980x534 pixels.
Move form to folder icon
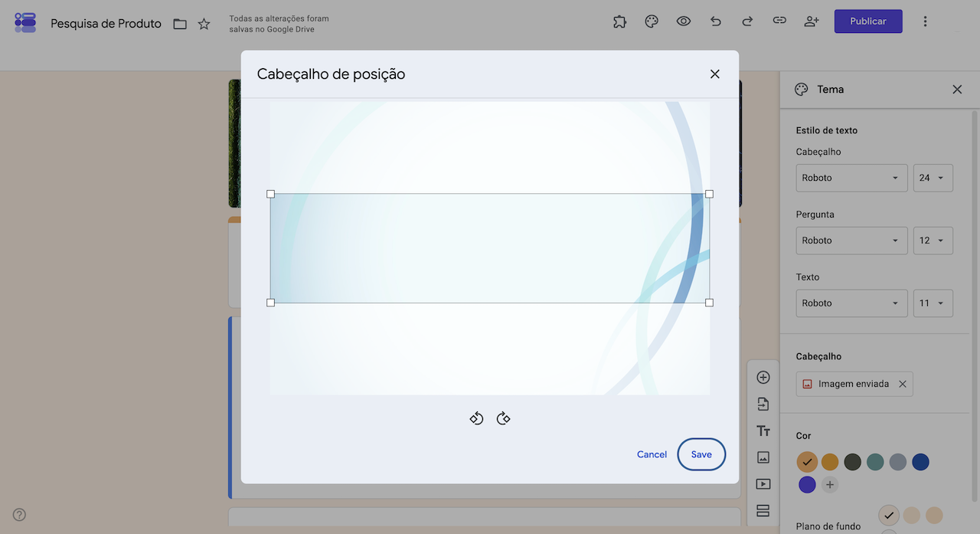(180, 24)
